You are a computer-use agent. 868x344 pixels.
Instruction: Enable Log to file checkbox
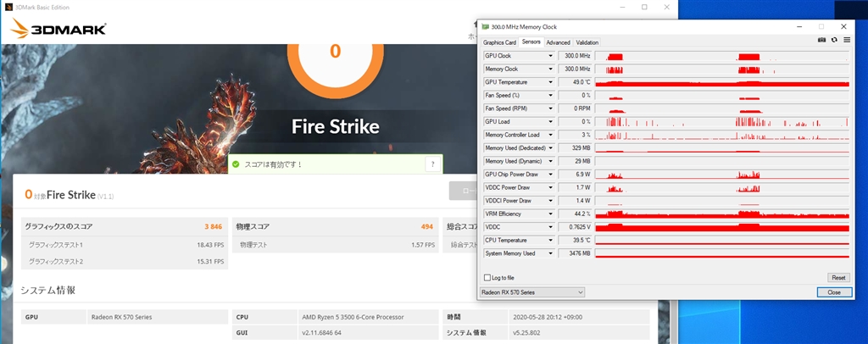487,278
